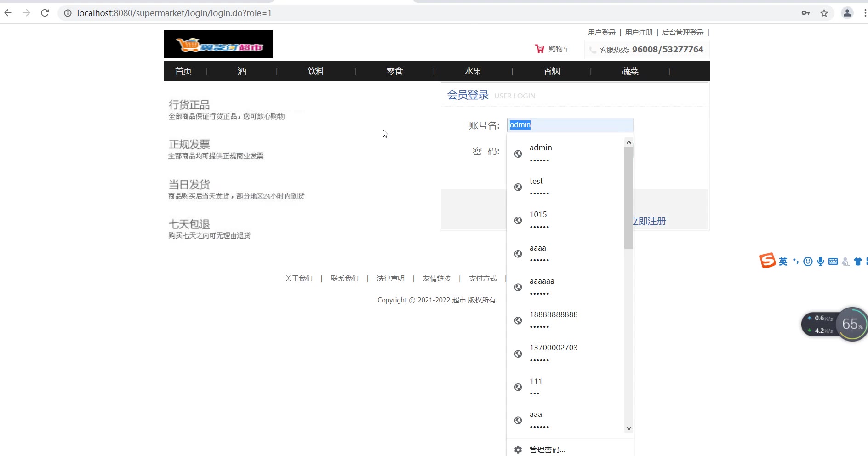868x456 pixels.
Task: Open the 支付方式 footer link
Action: tap(483, 279)
